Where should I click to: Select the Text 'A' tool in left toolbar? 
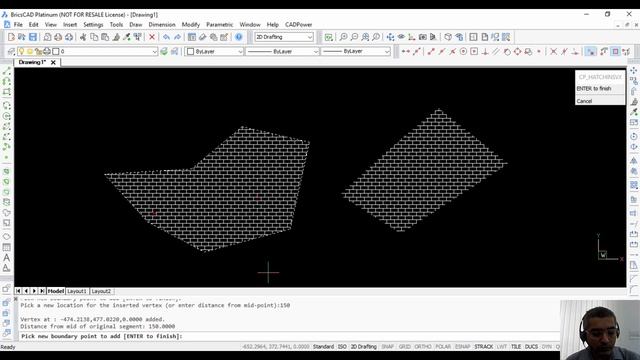tap(7, 258)
